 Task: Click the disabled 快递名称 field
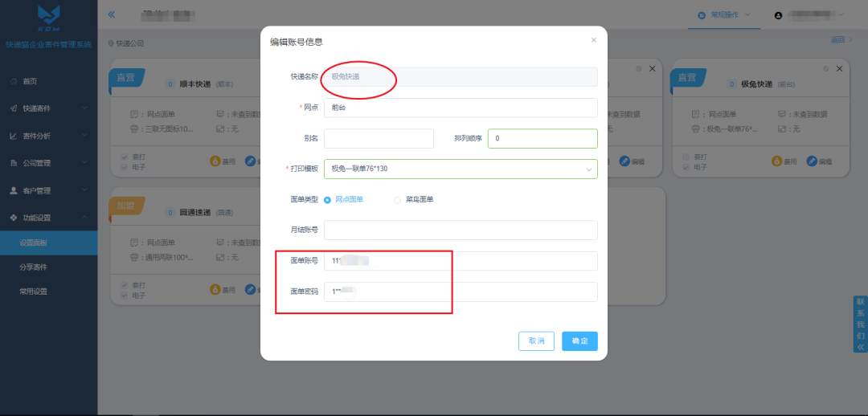tap(461, 77)
